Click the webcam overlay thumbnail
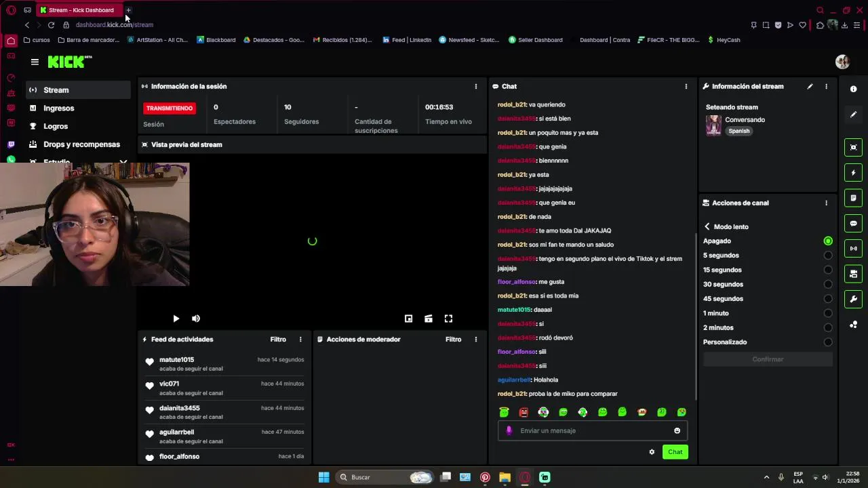The width and height of the screenshot is (868, 488). point(94,224)
